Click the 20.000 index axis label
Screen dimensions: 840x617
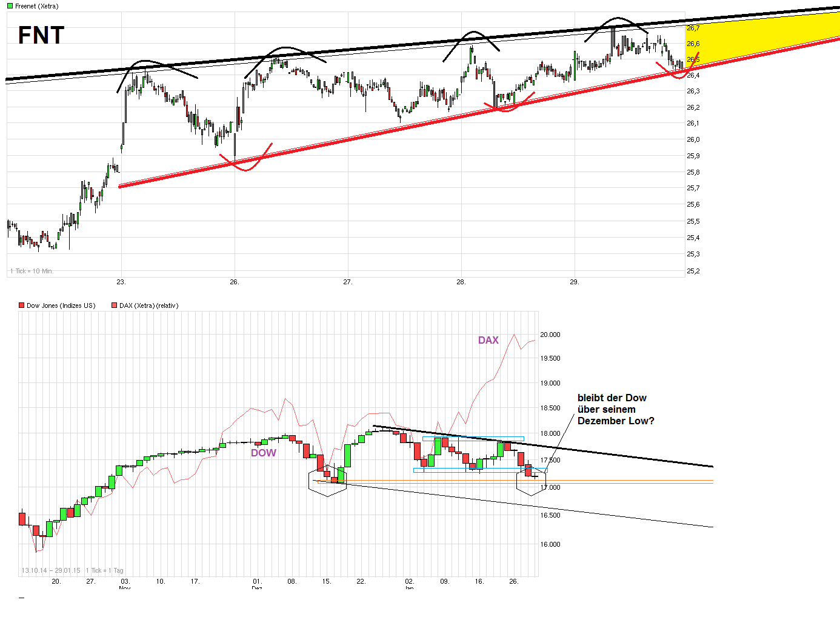(x=550, y=335)
